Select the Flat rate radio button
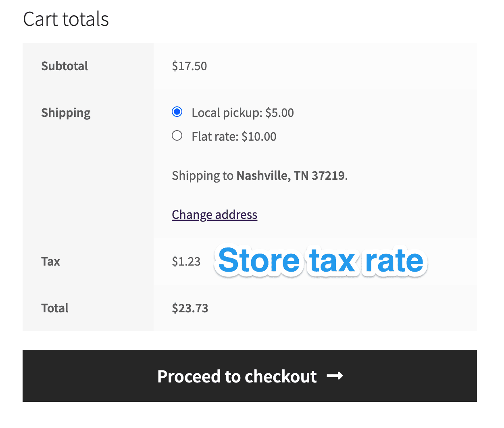Screen dimensions: 504x428 click(177, 135)
